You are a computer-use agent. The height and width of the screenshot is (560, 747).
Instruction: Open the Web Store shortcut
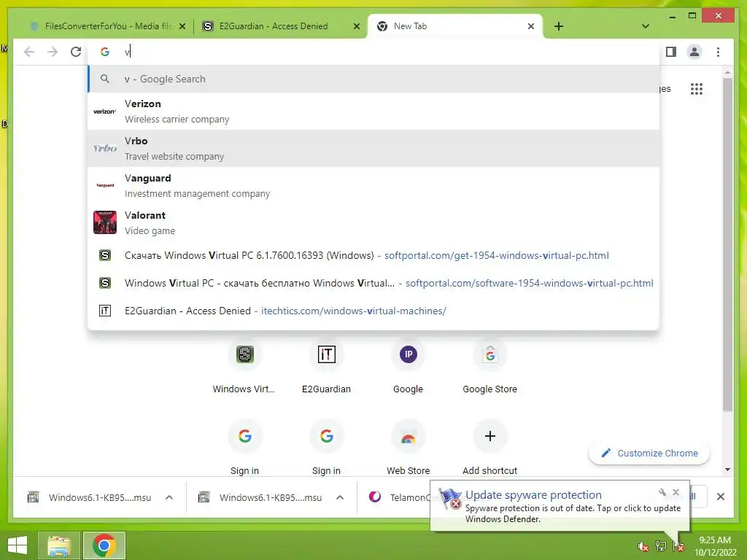[x=409, y=448]
